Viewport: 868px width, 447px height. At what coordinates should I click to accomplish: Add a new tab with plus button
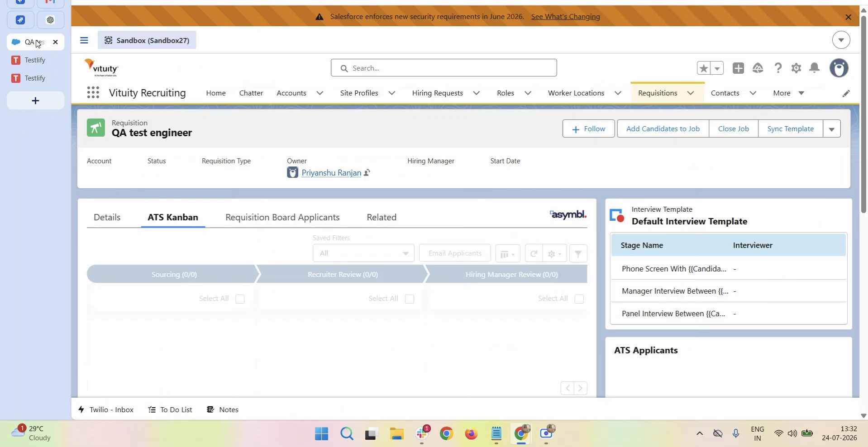tap(35, 100)
